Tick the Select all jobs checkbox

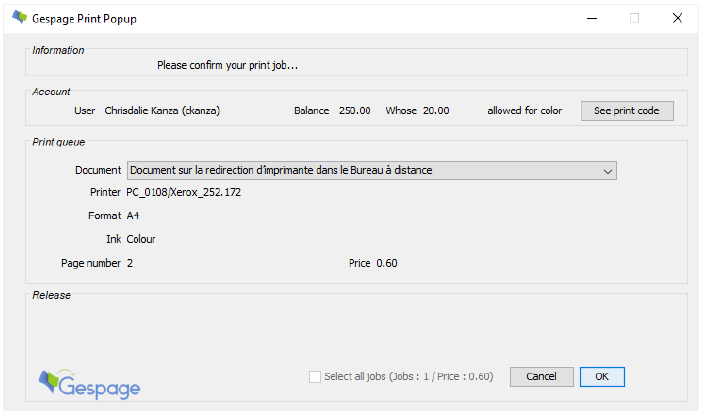[316, 377]
